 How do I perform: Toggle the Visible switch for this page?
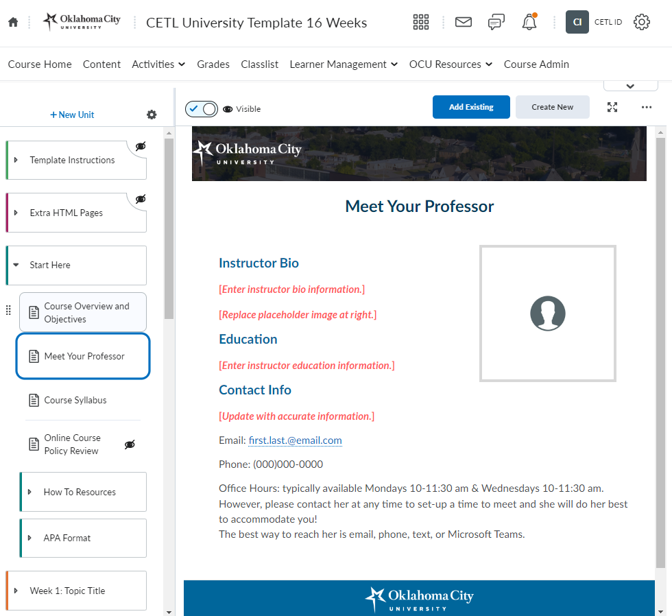(202, 108)
